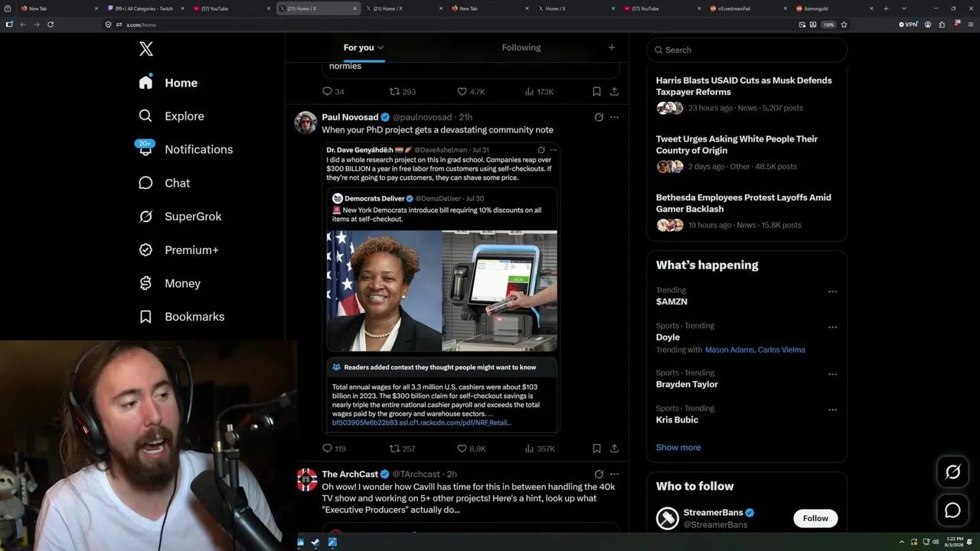Open more options for Brayden Taylor trend
980x551 pixels.
click(x=832, y=374)
